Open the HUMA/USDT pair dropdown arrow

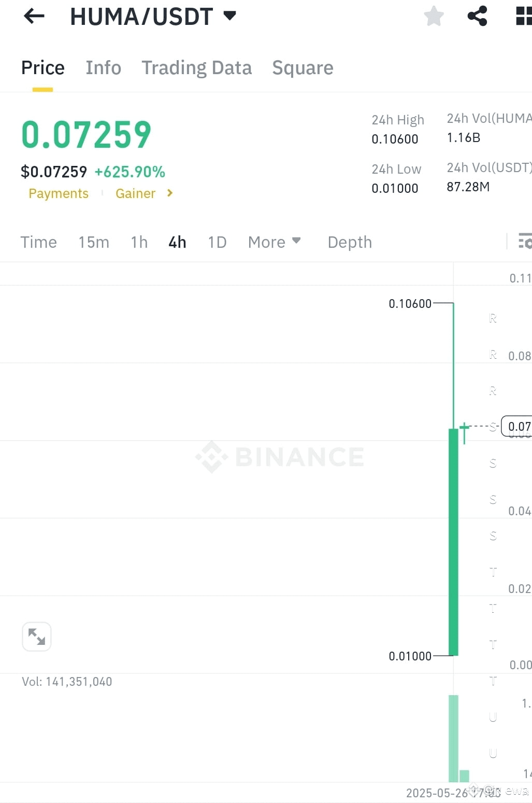pos(229,16)
